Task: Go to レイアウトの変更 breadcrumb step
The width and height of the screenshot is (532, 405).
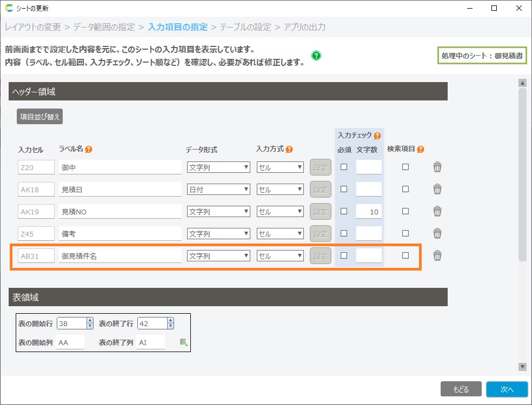Action: coord(33,27)
